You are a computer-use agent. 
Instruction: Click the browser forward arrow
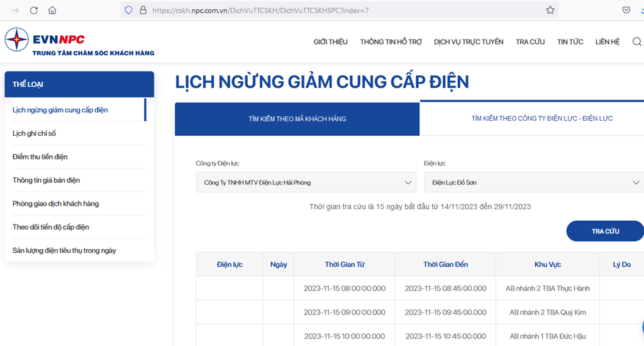(15, 10)
